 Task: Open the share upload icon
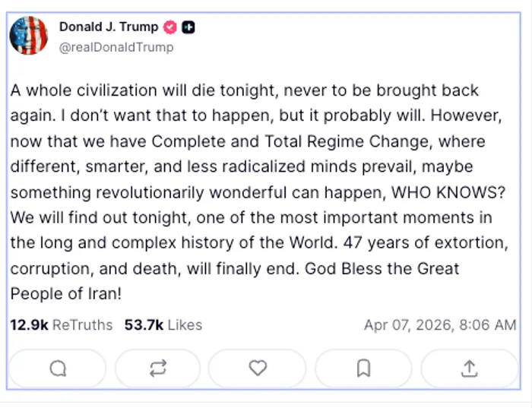click(470, 368)
